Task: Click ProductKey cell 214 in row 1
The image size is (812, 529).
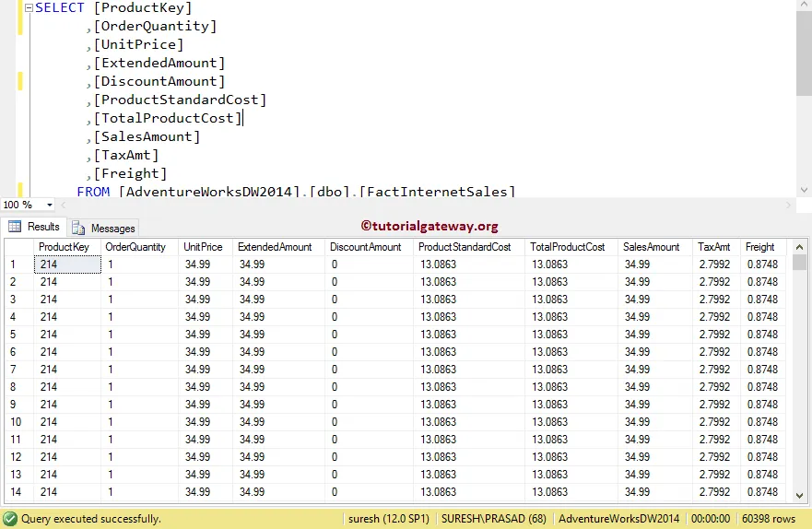Action: [x=67, y=264]
